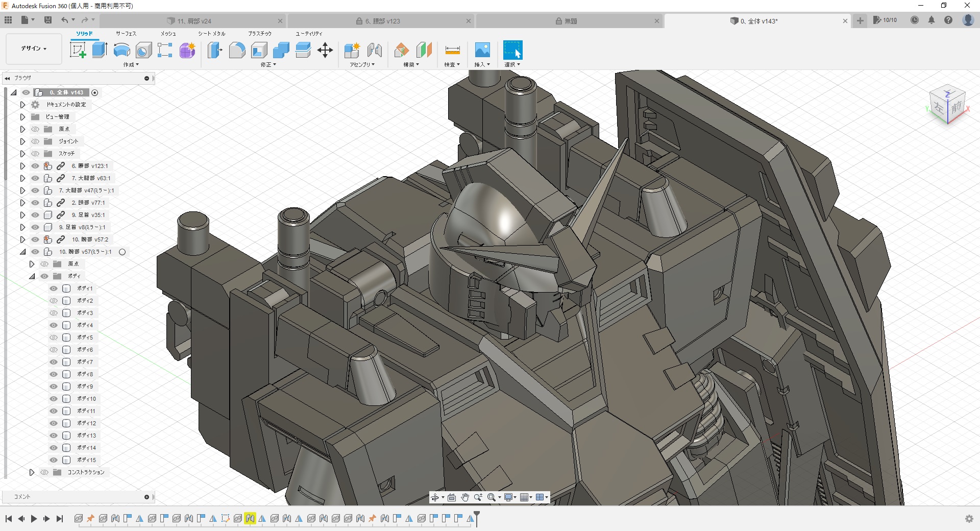
Task: Click the Move/Copy arrows icon
Action: pos(325,50)
